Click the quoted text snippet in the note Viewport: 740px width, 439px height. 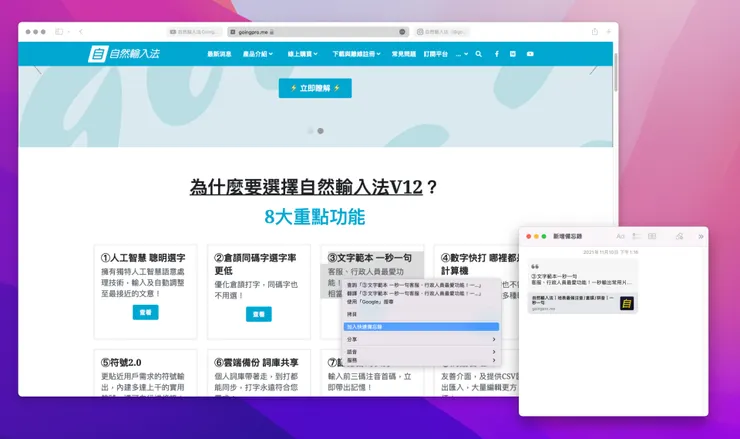coord(581,279)
